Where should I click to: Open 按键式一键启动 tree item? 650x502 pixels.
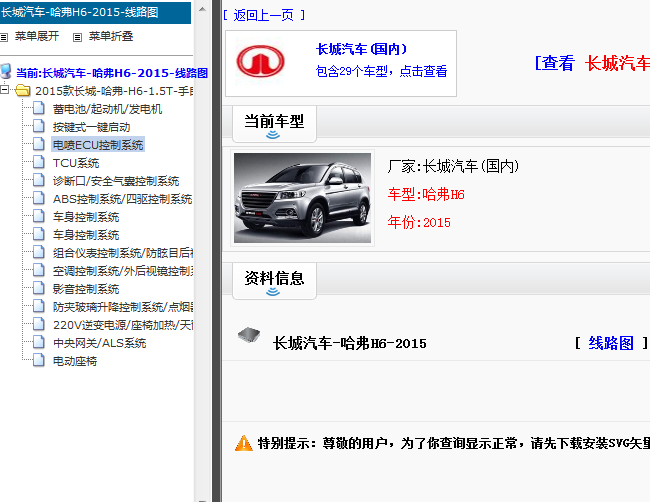[x=91, y=127]
